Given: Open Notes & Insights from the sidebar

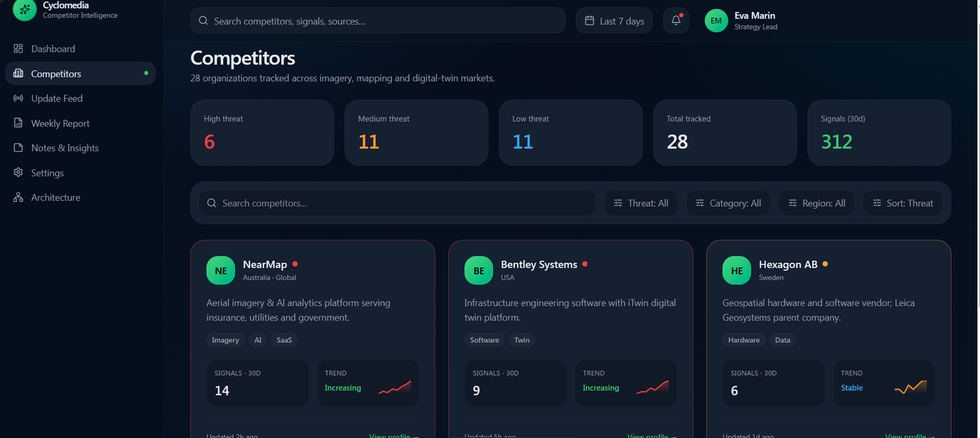Looking at the screenshot, I should click(80, 148).
